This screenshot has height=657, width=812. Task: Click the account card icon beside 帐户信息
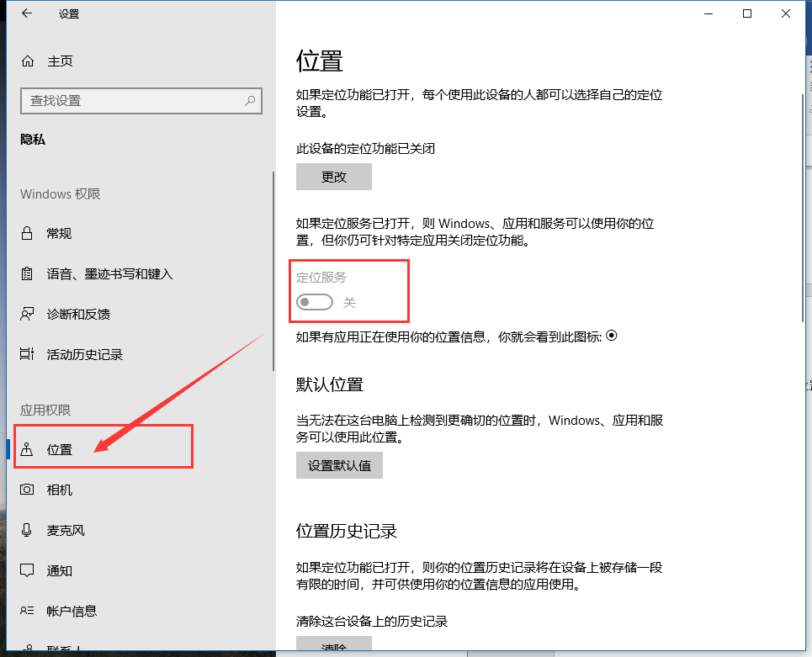(27, 611)
